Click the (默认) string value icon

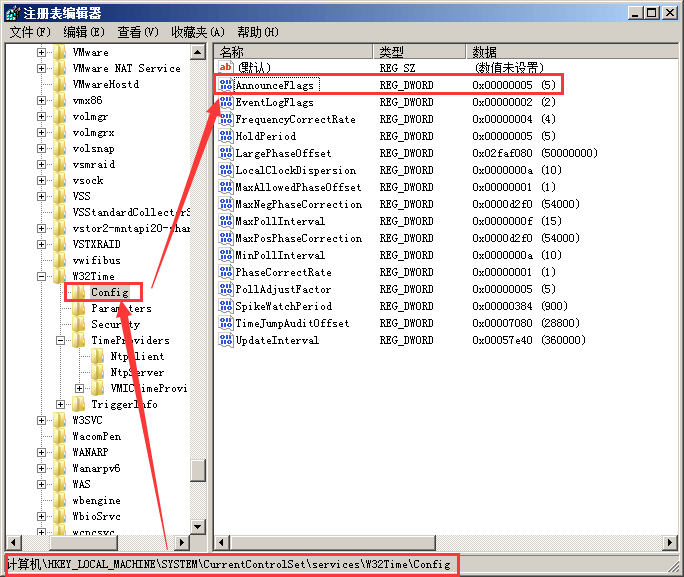click(x=225, y=68)
